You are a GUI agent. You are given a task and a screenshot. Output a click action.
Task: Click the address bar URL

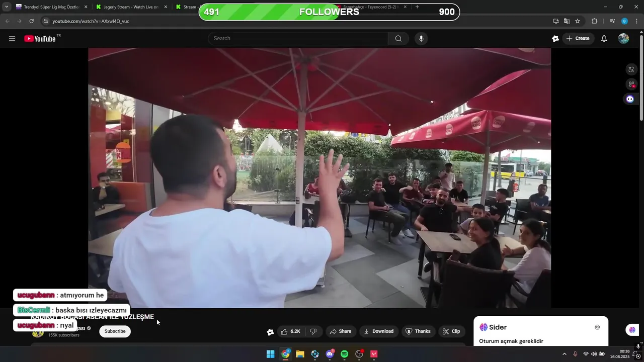pos(91,21)
